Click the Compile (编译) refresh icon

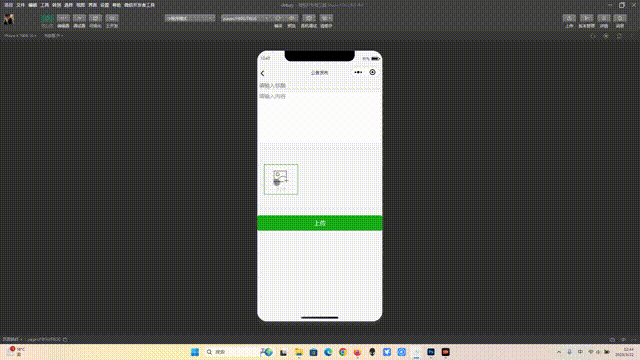pos(278,18)
